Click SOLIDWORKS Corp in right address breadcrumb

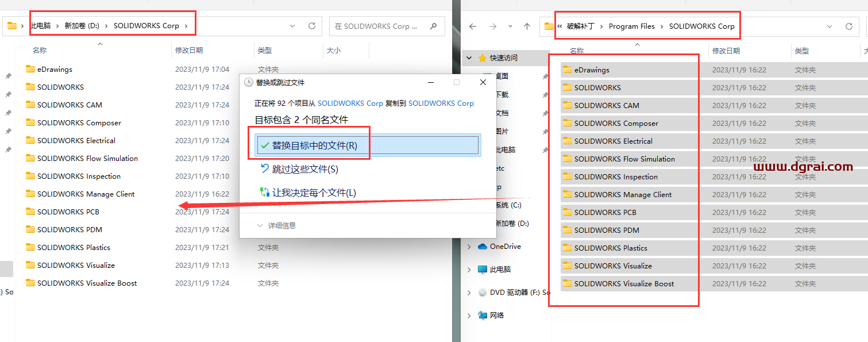702,26
